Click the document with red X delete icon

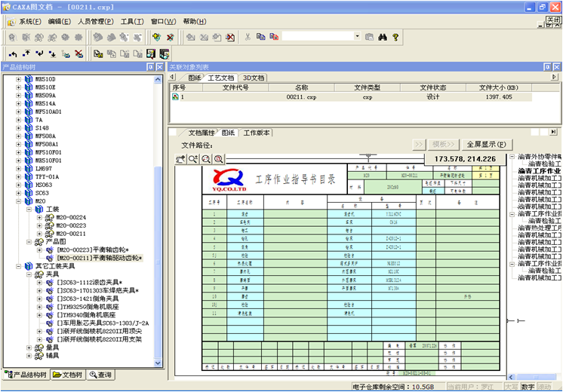[x=230, y=37]
